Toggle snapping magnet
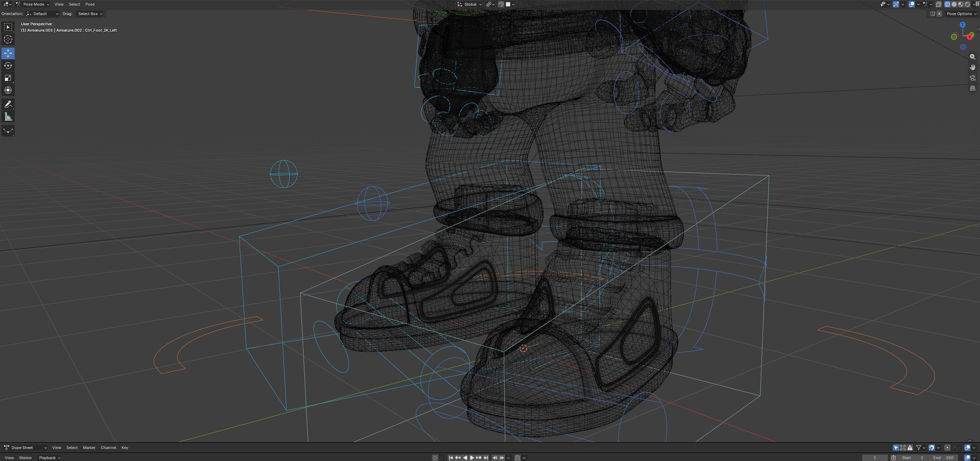980x461 pixels. coord(501,4)
